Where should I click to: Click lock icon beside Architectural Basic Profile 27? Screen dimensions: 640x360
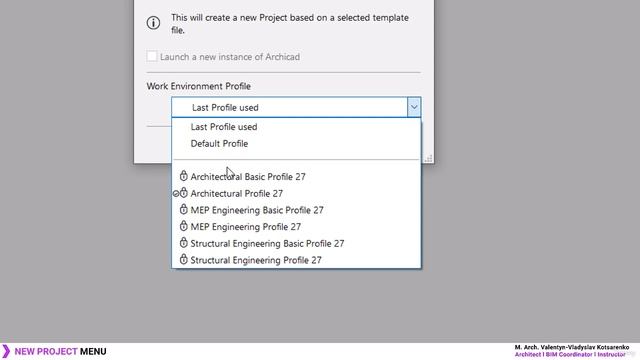[x=184, y=176]
